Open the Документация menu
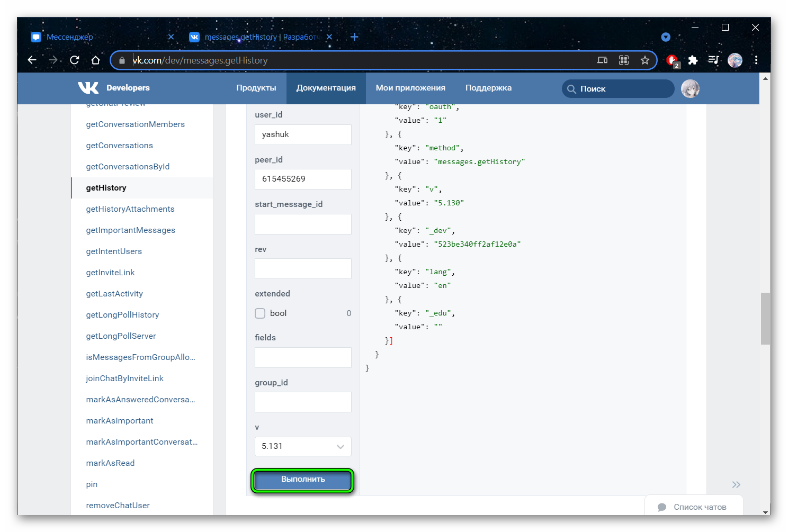Screen dimensions: 788x532 click(326, 88)
